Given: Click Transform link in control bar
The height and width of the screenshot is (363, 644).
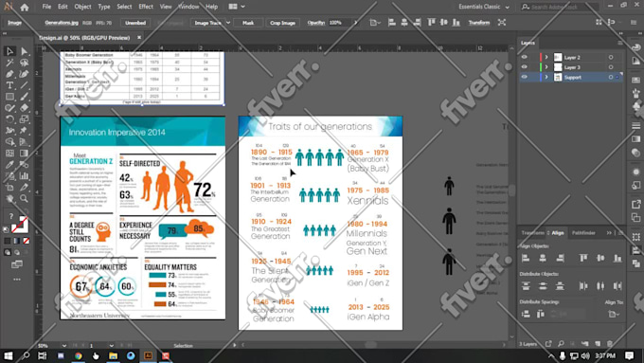Looking at the screenshot, I should [x=479, y=23].
